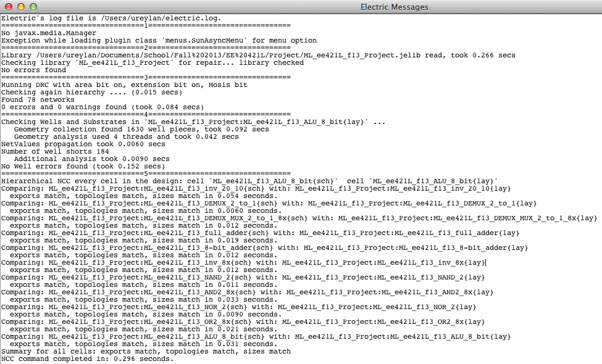Click the "NetValues propagation took 0.0060 secs" line
The height and width of the screenshot is (364, 602).
click(x=83, y=144)
